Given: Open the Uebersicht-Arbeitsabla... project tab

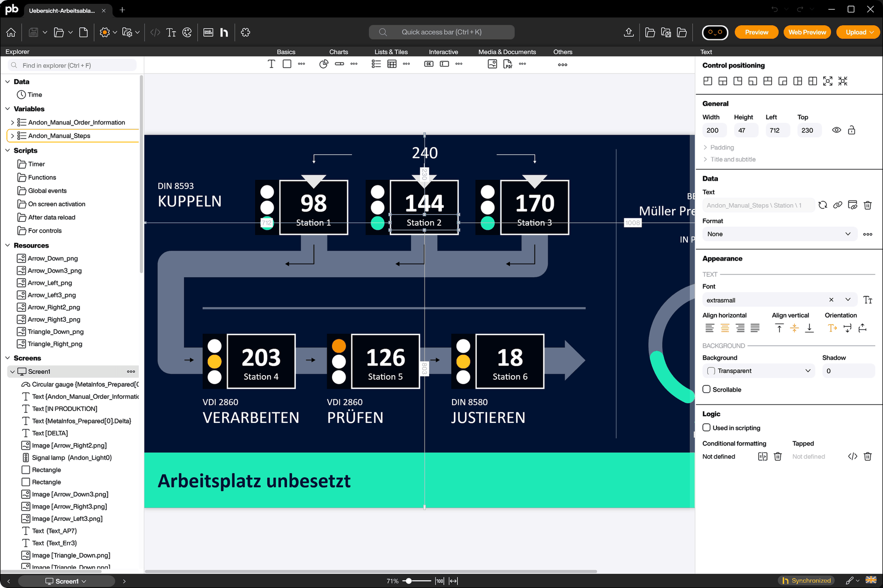Looking at the screenshot, I should click(62, 10).
